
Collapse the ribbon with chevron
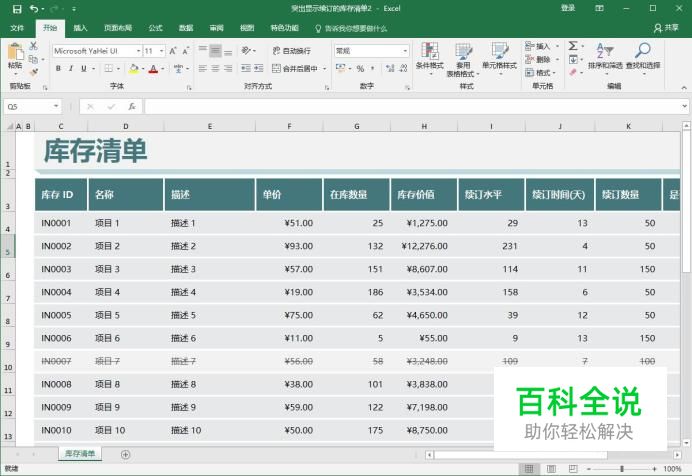684,88
